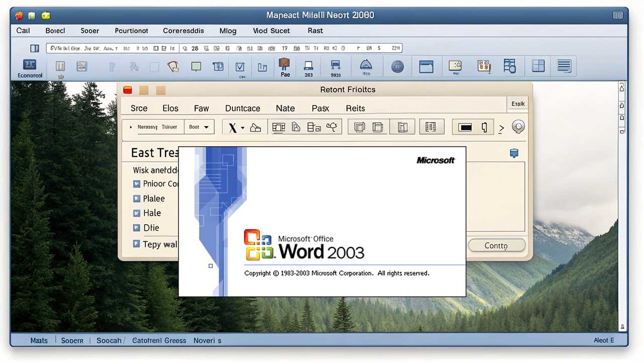Image resolution: width=644 pixels, height=362 pixels.
Task: Click the laptop icon labeled 283
Action: (x=308, y=65)
